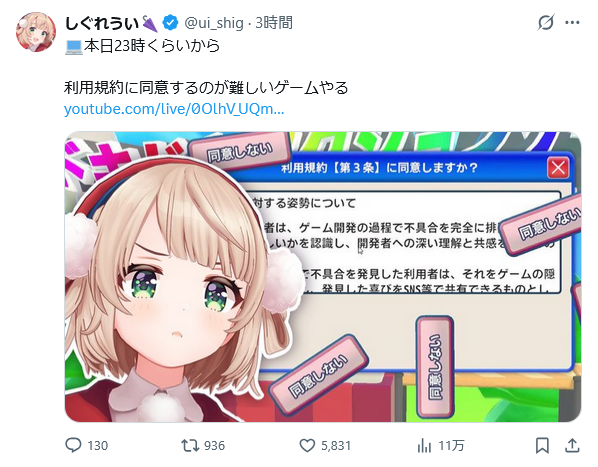Click the 3時間 timestamp
This screenshot has width=598, height=467.
click(274, 23)
